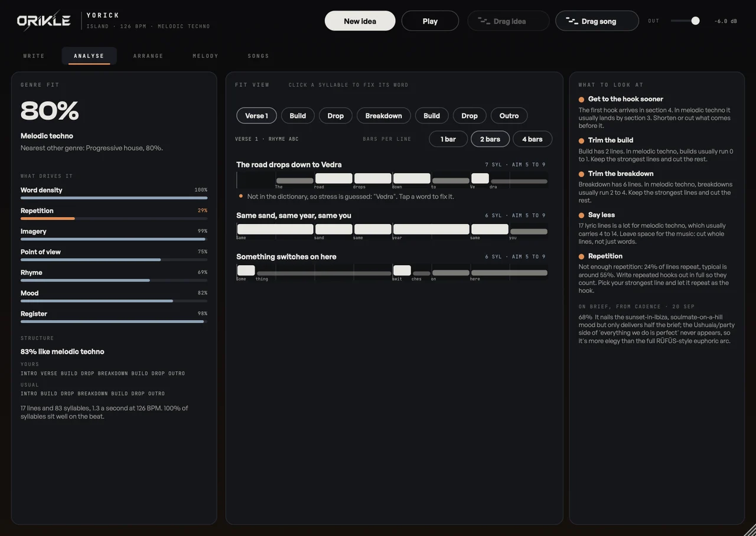Switch to the Write tab
This screenshot has width=756, height=536.
tap(34, 55)
